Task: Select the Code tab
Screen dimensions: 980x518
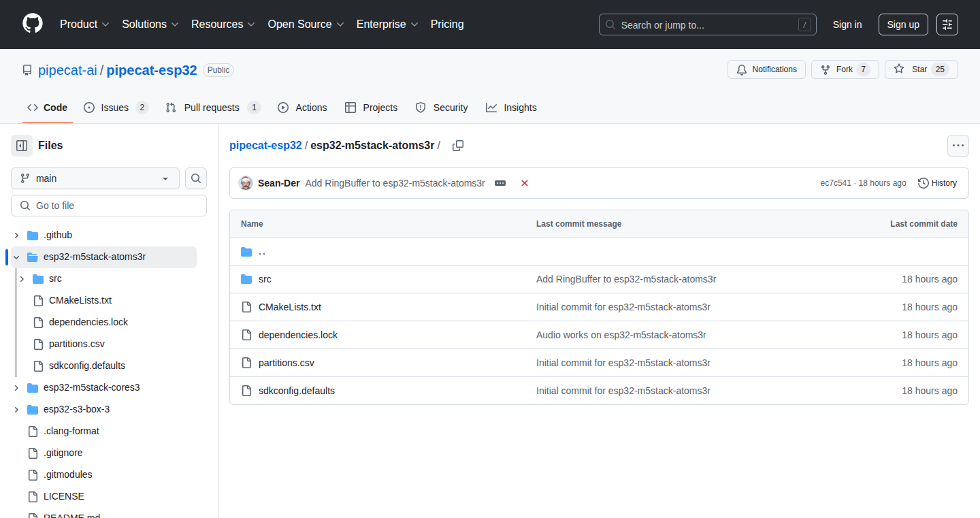Action: 48,108
